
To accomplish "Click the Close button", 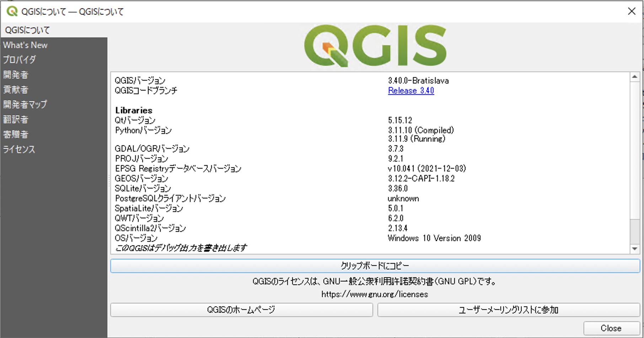I will (610, 328).
